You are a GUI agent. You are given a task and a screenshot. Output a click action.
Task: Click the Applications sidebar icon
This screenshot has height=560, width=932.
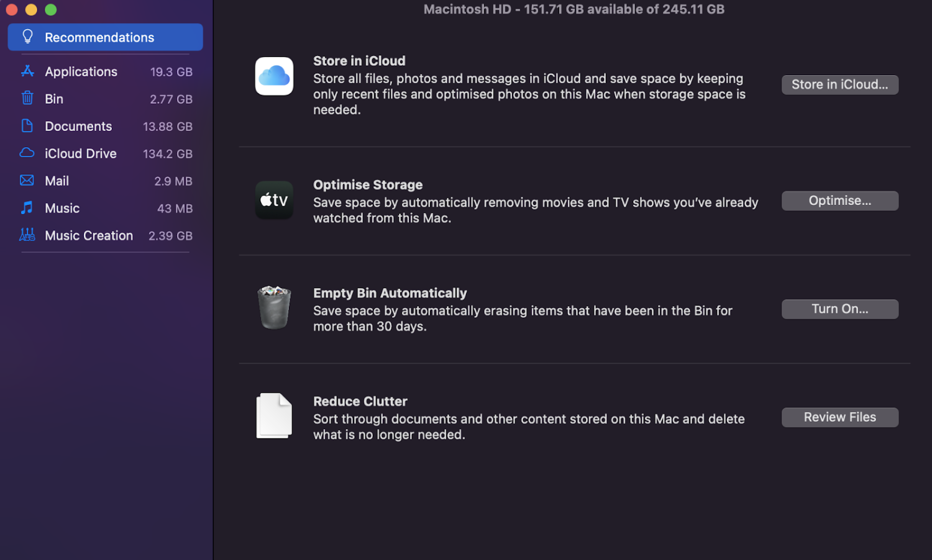(x=27, y=71)
